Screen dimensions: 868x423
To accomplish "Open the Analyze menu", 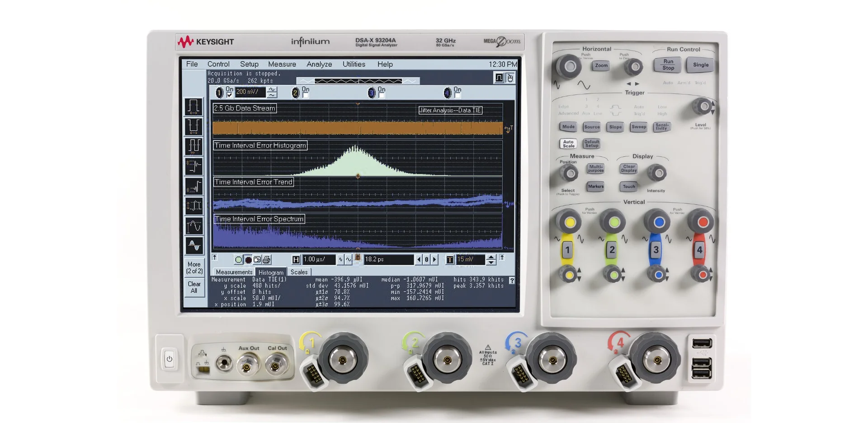I will (x=319, y=64).
